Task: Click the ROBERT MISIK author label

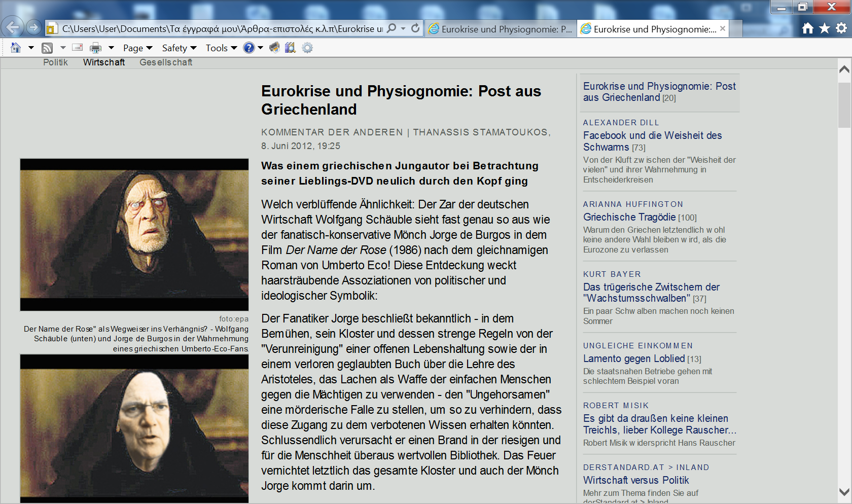Action: (x=616, y=406)
